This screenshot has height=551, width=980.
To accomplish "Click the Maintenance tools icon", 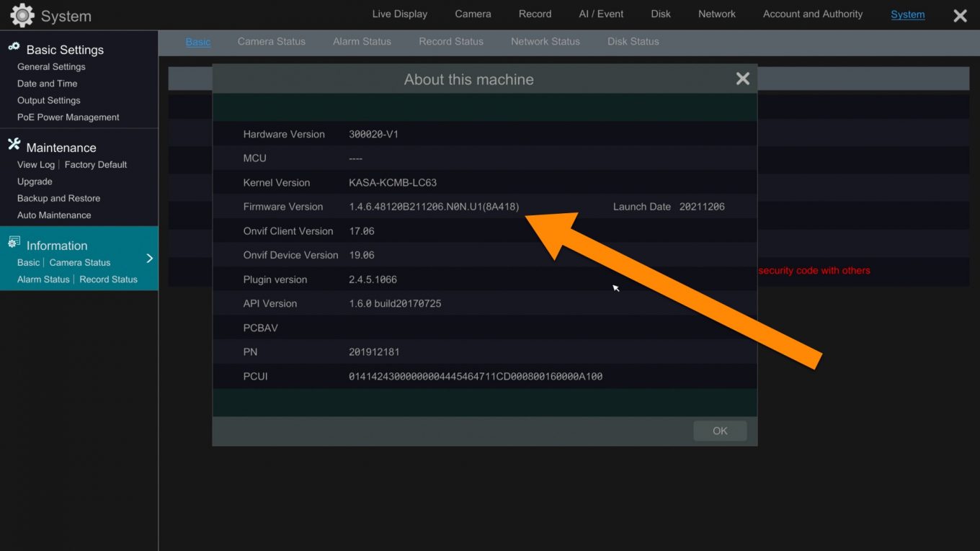I will tap(13, 145).
